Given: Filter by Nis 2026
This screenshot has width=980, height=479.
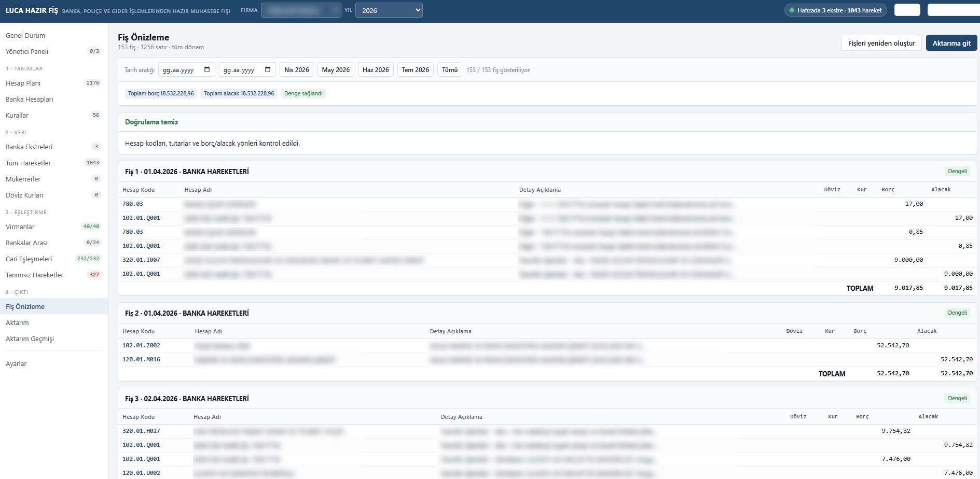Looking at the screenshot, I should (x=297, y=69).
